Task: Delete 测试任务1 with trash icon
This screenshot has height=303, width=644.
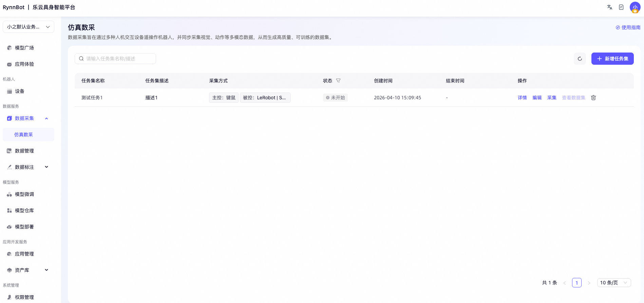Action: click(x=593, y=98)
